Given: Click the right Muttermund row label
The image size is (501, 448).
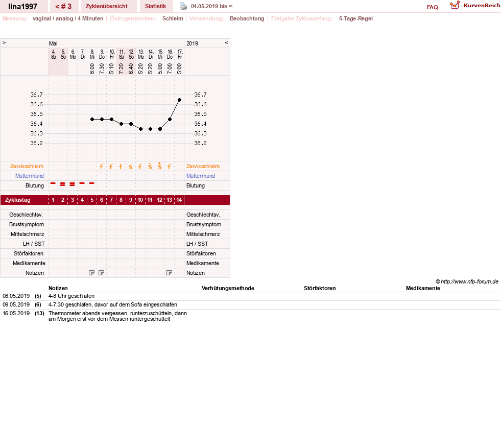Looking at the screenshot, I should pyautogui.click(x=201, y=176).
